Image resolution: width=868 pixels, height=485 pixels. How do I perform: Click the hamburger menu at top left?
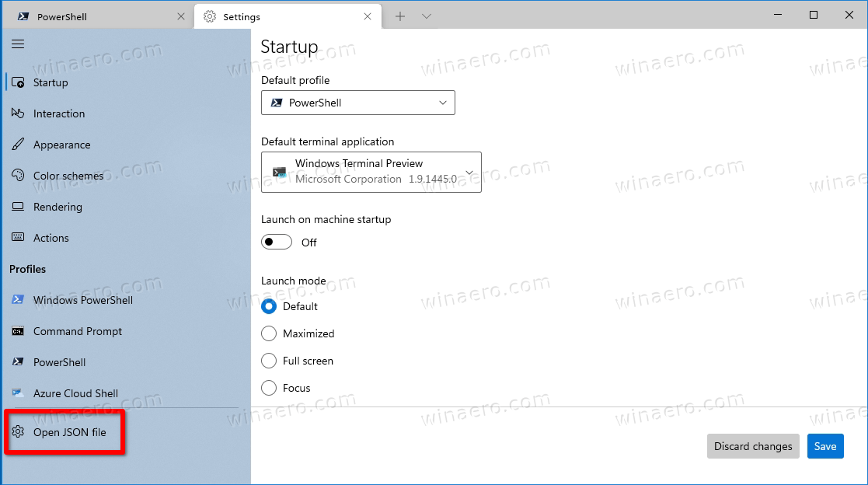(18, 44)
